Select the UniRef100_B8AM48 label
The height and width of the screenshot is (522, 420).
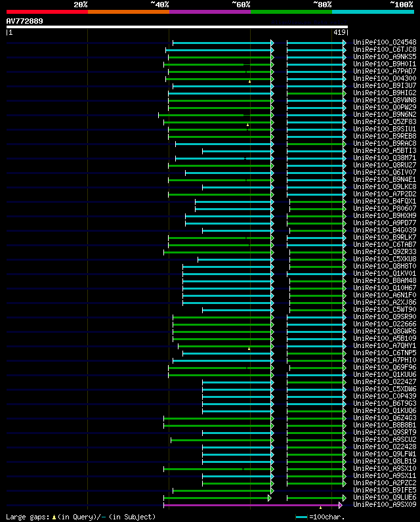point(385,280)
